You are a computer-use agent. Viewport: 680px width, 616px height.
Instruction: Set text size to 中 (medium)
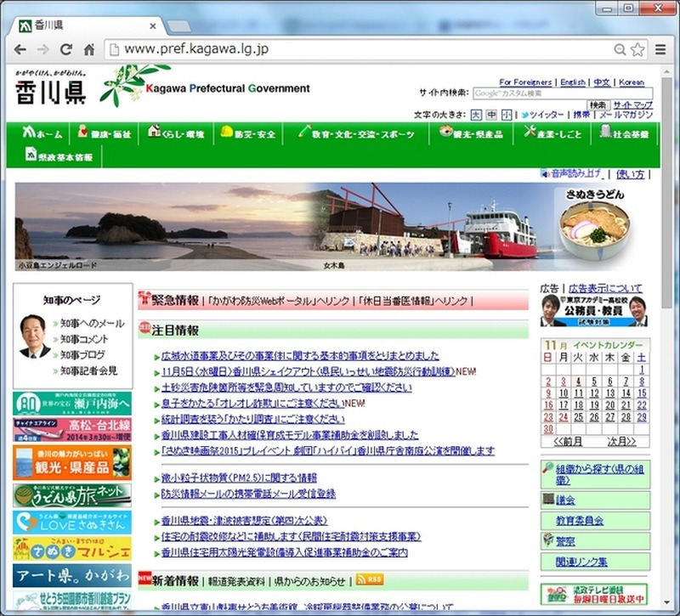[x=491, y=115]
